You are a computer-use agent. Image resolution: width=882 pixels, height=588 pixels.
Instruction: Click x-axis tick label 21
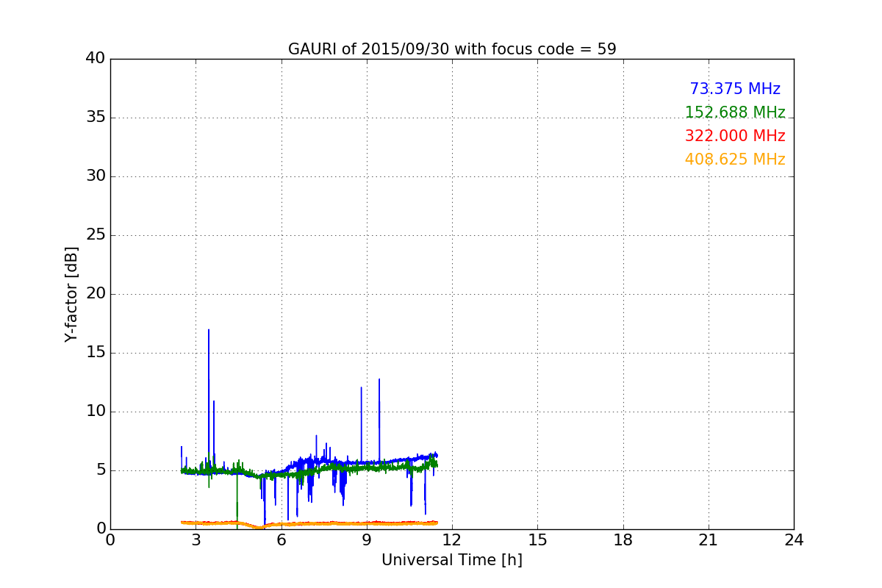click(x=709, y=540)
